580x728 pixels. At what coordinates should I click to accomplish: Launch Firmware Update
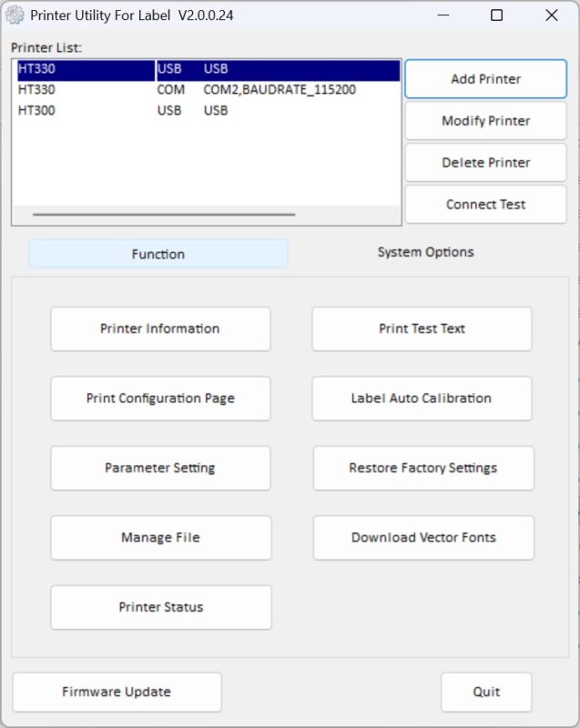click(117, 692)
